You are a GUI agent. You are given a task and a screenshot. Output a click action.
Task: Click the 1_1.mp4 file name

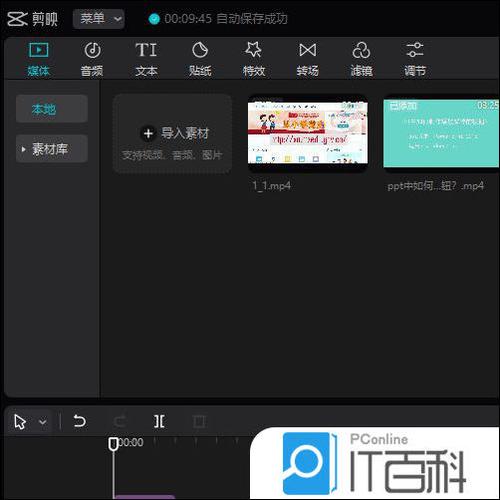272,186
